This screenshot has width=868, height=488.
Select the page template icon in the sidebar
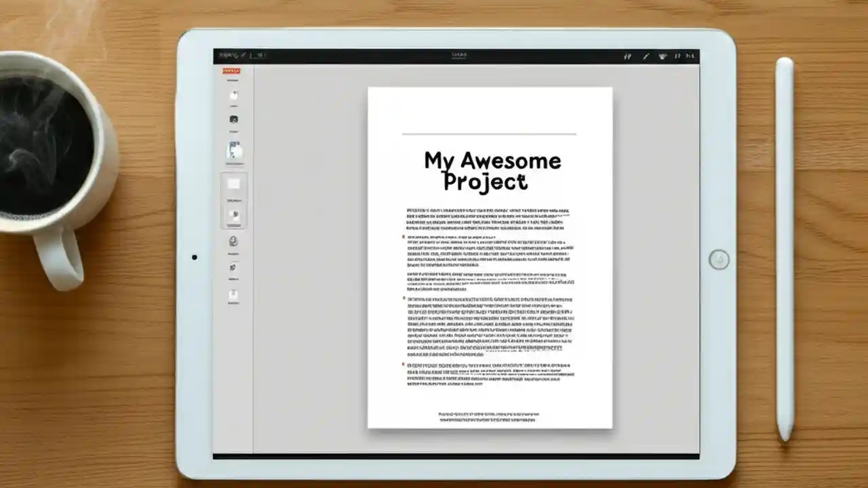(x=234, y=150)
